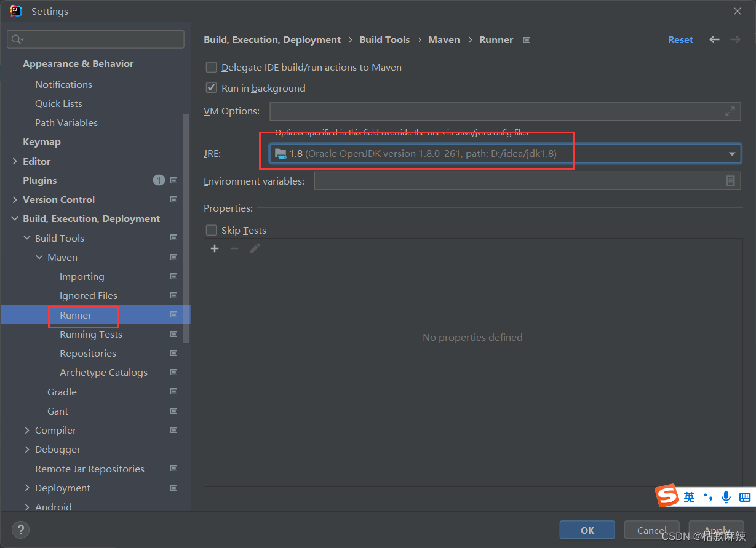Collapse Build, Execution, Deployment section
Viewport: 756px width, 548px height.
point(15,219)
